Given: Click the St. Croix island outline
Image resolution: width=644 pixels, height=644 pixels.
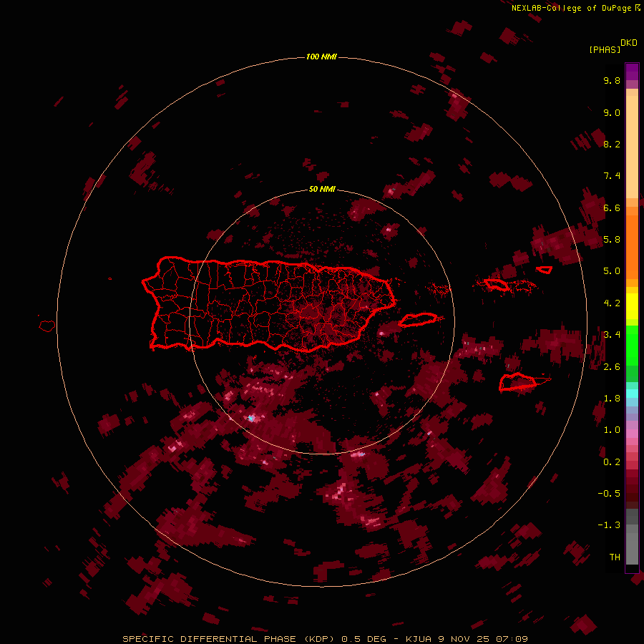Looking at the screenshot, I should click(517, 381).
